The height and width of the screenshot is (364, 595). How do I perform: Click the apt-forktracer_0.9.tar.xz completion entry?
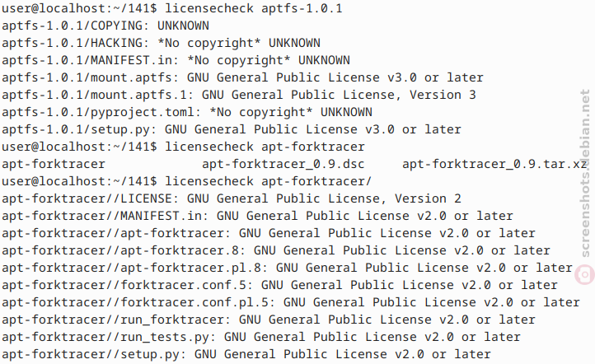(494, 164)
